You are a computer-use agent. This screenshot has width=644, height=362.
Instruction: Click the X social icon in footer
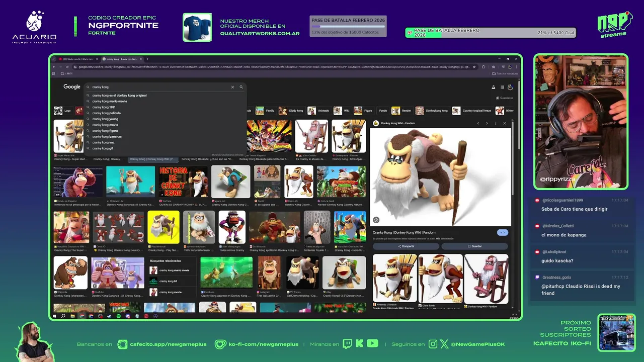pyautogui.click(x=444, y=344)
